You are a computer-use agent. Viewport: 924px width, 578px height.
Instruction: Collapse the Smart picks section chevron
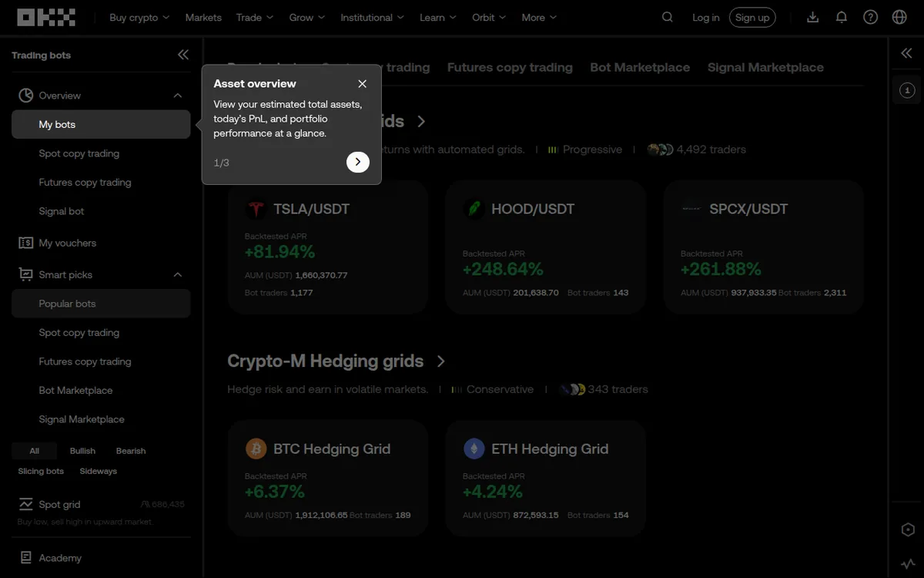[x=178, y=275]
